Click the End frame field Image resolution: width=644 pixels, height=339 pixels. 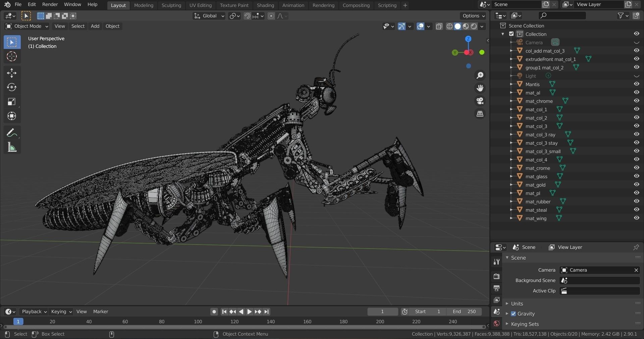point(464,312)
